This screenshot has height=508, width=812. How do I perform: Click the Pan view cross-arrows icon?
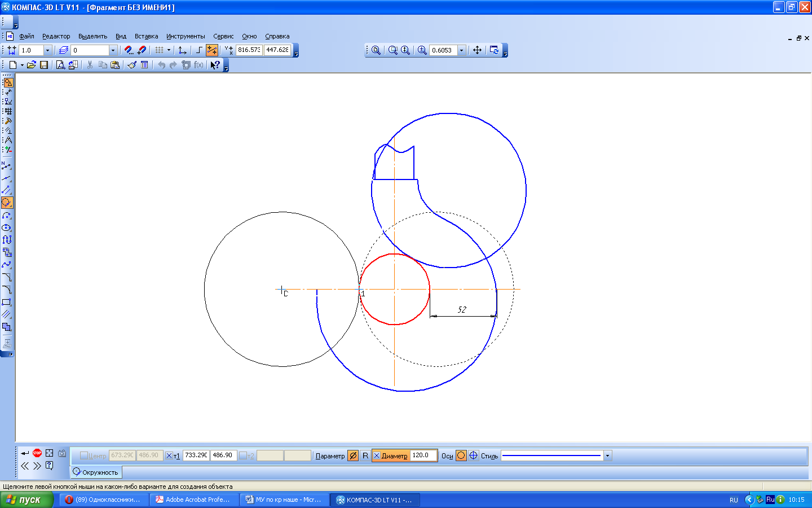477,50
